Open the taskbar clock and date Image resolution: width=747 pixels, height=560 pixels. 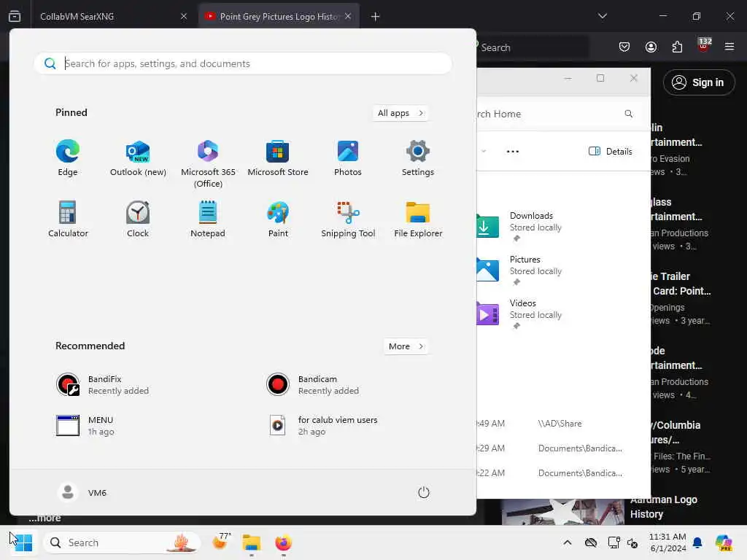click(668, 542)
